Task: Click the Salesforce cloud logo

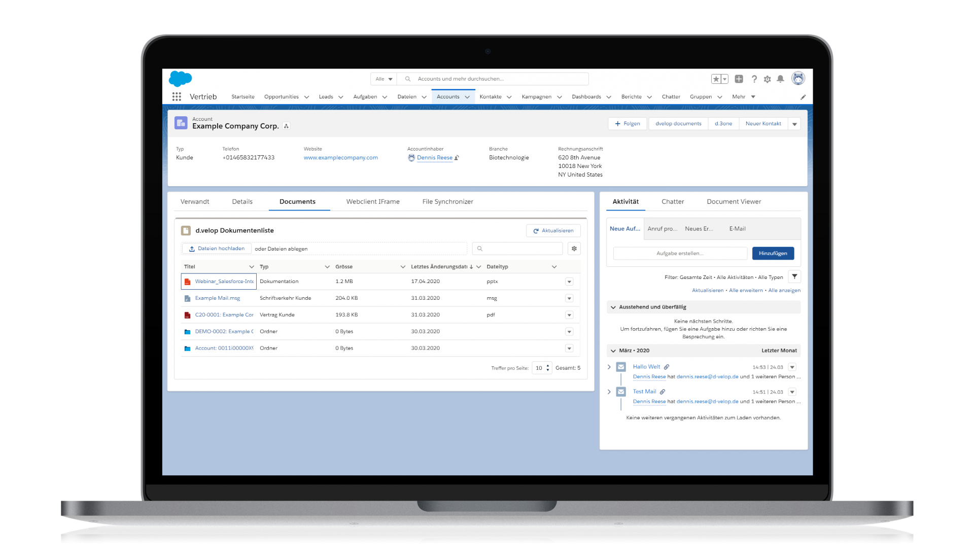Action: (x=180, y=79)
